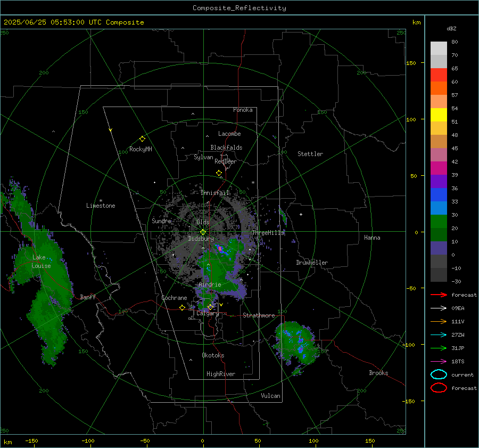Select the 39 dBZ magenta color swatch
The height and width of the screenshot is (448, 479).
[439, 168]
